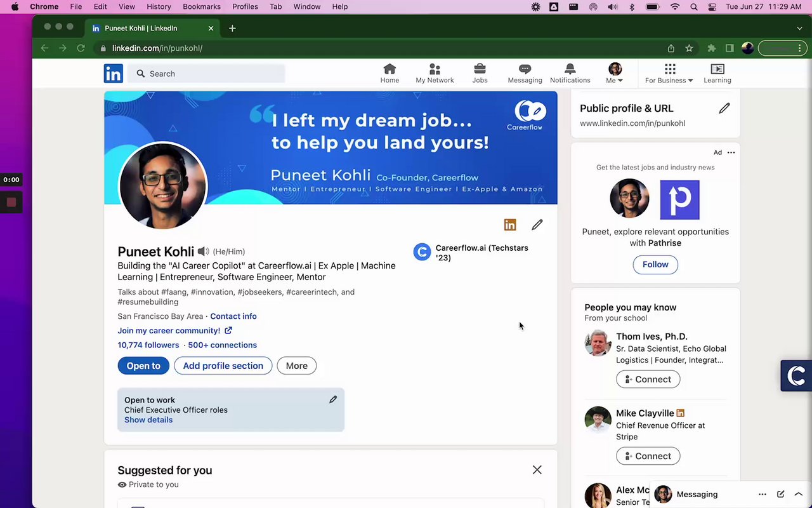Click Show details in Open to work
Viewport: 812px width, 508px height.
click(148, 420)
